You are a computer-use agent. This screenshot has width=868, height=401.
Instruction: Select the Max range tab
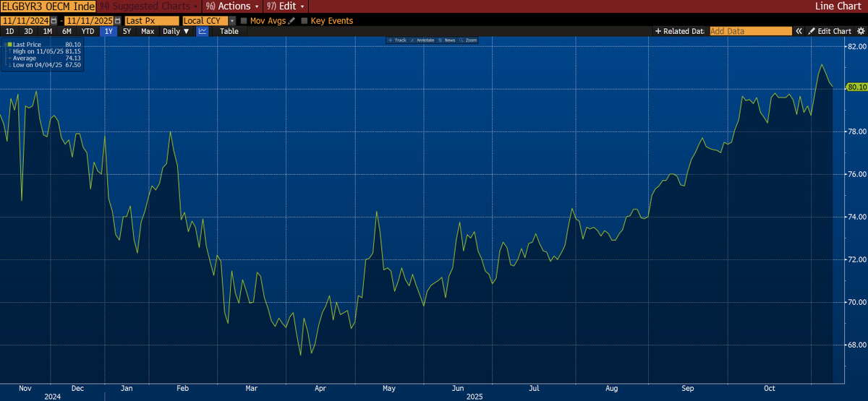(x=148, y=31)
